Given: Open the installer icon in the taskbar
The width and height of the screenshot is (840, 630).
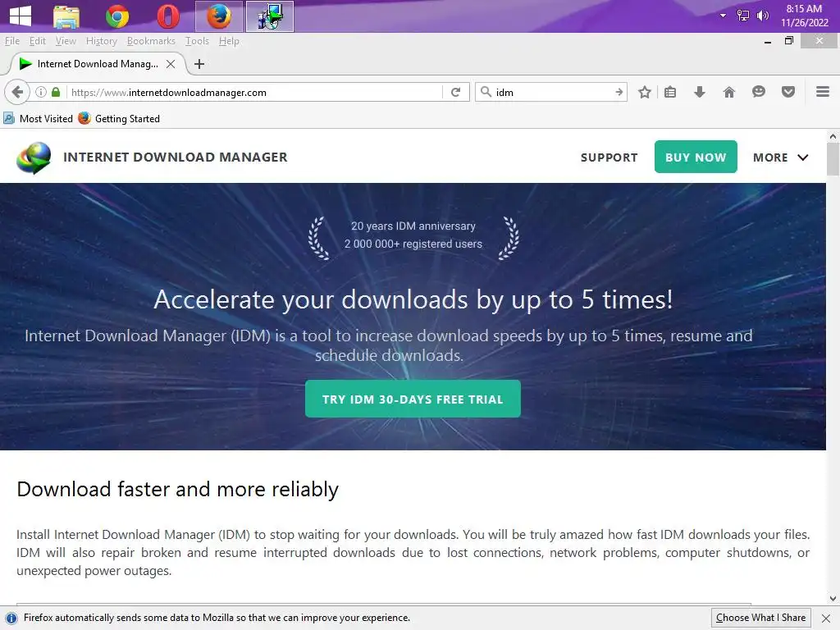Looking at the screenshot, I should (x=269, y=16).
